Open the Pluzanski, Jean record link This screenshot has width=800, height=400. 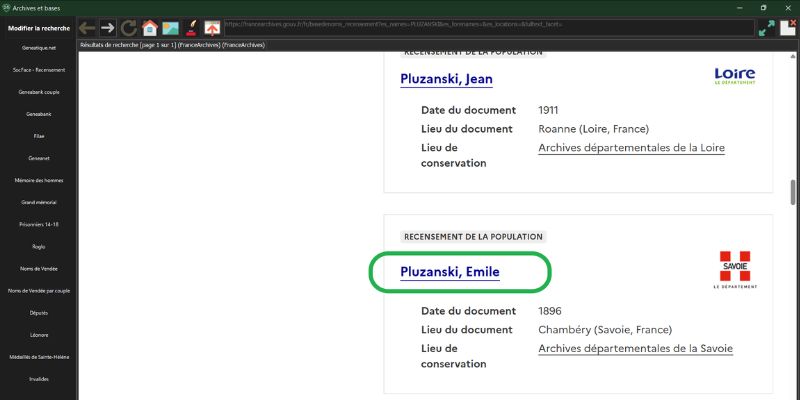[x=446, y=79]
